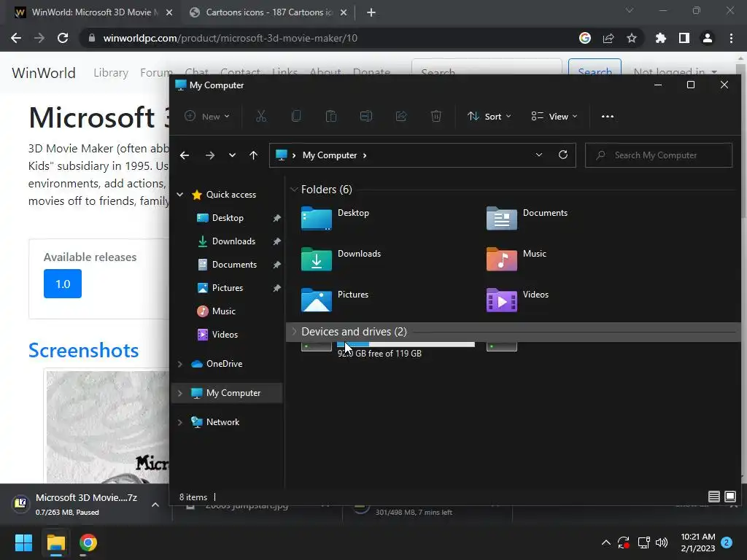Open WinWorld home logo link
747x560 pixels.
[43, 72]
